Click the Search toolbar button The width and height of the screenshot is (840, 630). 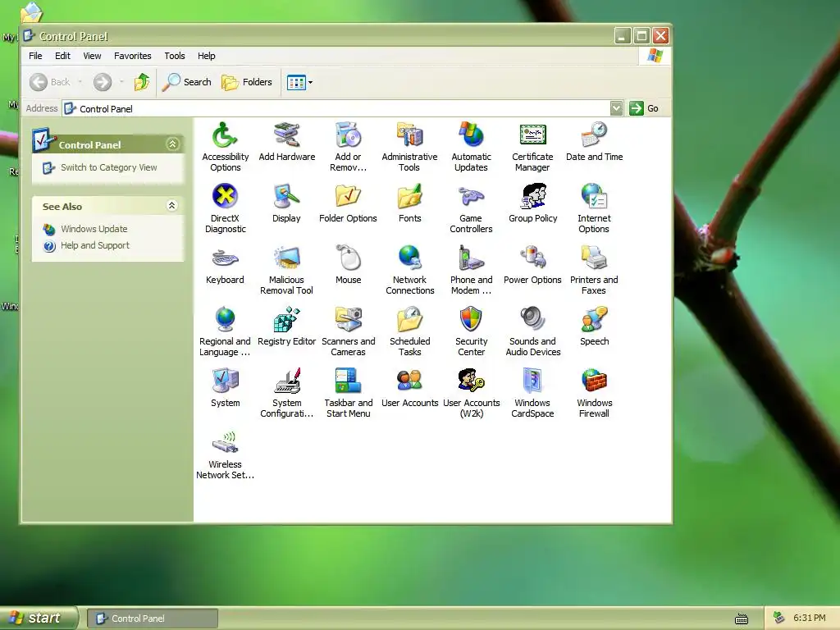tap(187, 82)
